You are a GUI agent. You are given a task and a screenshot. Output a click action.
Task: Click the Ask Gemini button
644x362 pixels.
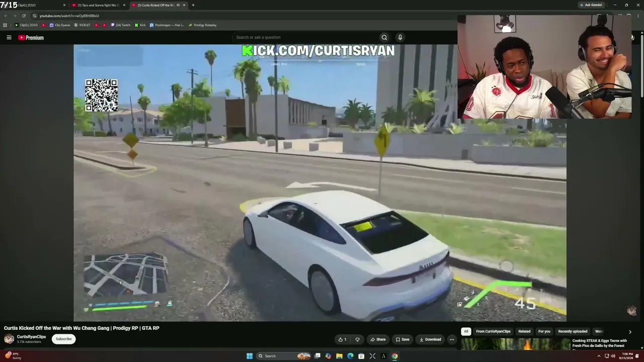[x=591, y=5]
